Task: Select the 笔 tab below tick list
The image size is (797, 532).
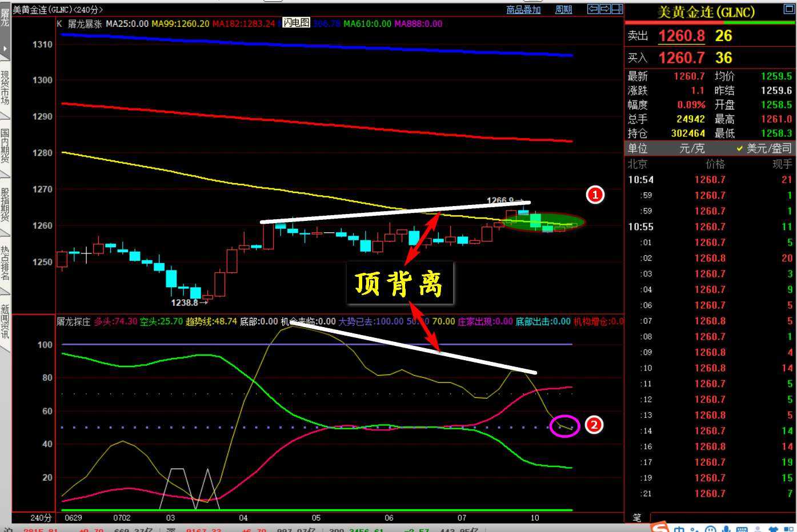Action: tap(637, 518)
